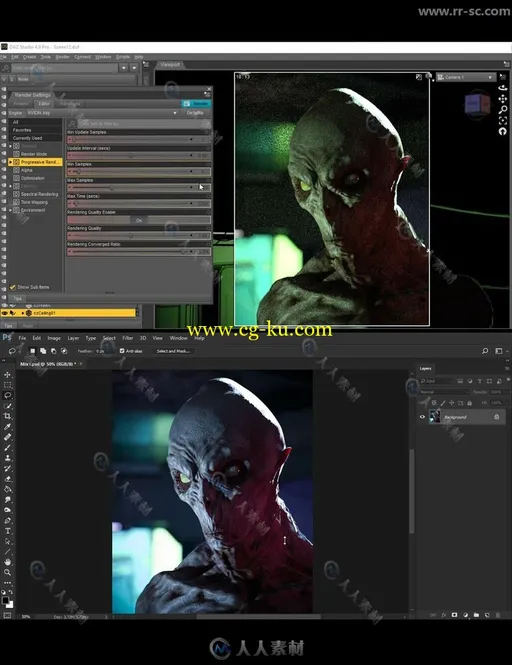Select the Hand tool
512x665 pixels.
click(7, 562)
